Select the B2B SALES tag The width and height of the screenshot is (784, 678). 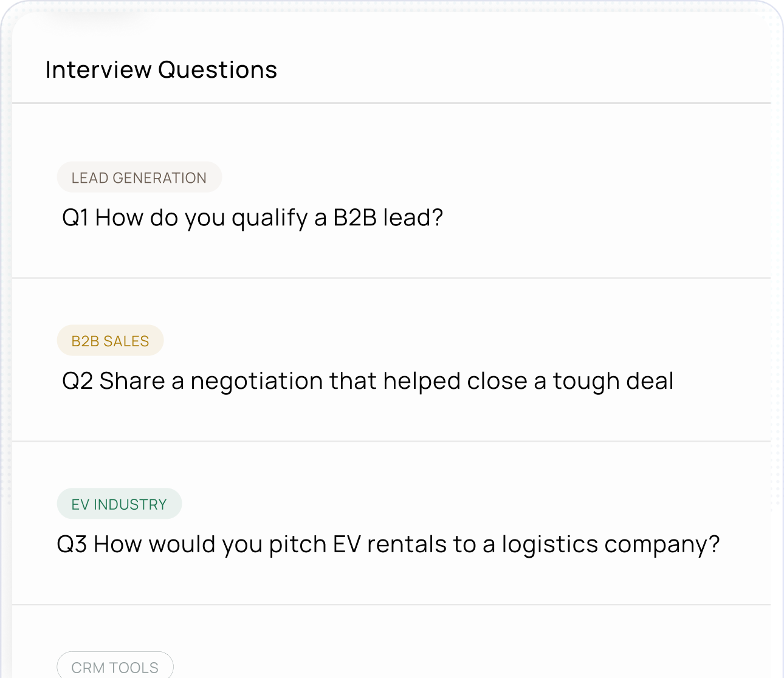point(110,341)
